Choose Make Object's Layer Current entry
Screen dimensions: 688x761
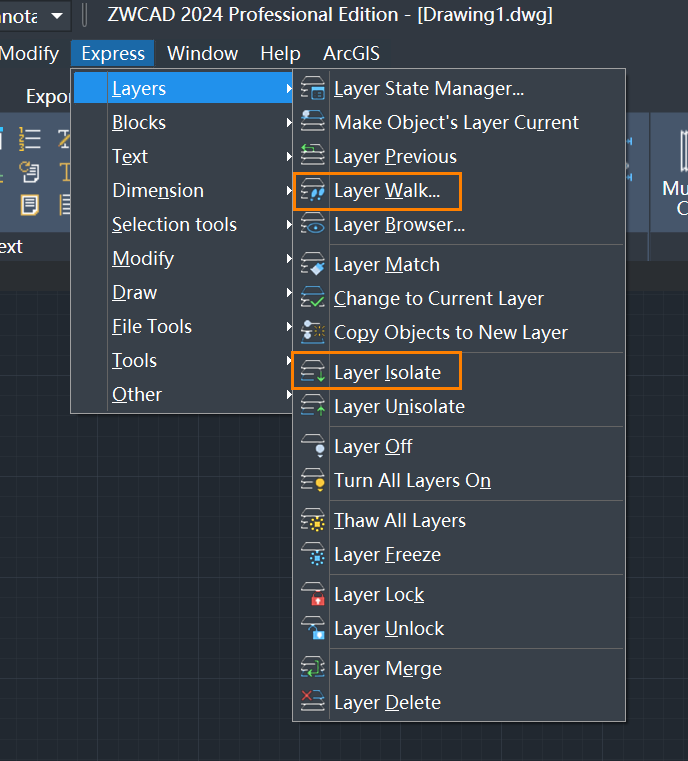(459, 122)
